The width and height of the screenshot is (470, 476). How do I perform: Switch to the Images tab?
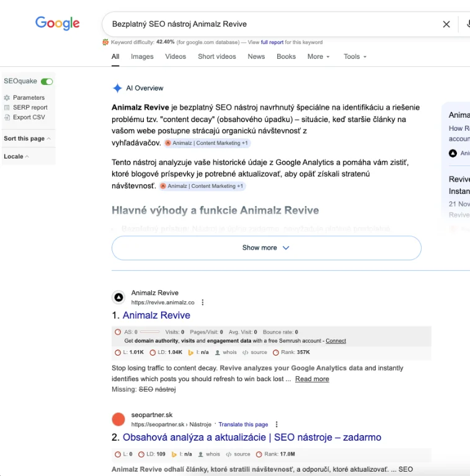(142, 56)
